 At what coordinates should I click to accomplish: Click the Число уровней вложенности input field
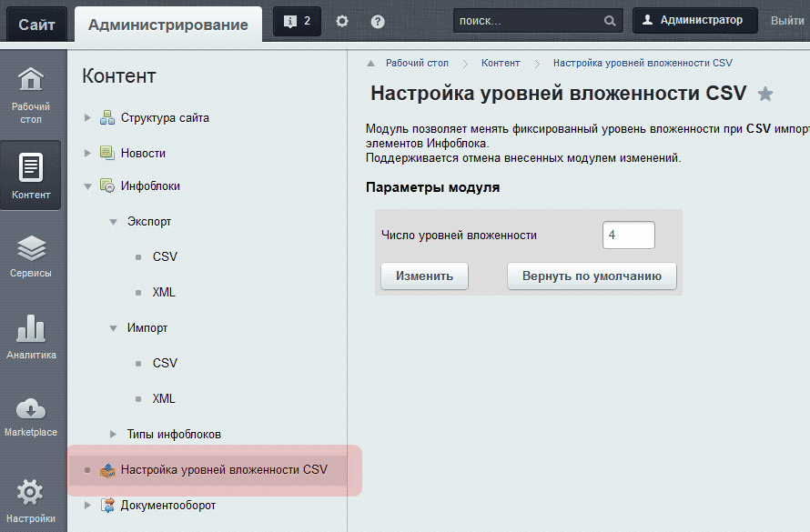[628, 235]
